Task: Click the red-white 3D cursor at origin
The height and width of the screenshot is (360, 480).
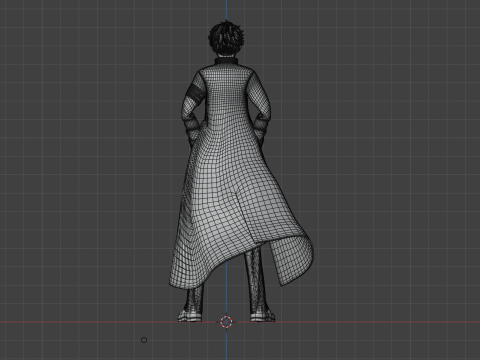Action: click(x=226, y=322)
